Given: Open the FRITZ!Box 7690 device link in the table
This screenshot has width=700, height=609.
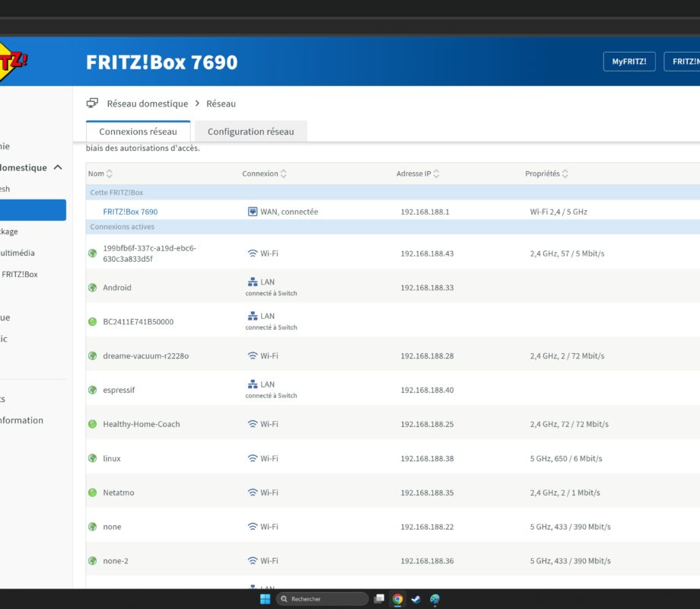Looking at the screenshot, I should pyautogui.click(x=130, y=212).
